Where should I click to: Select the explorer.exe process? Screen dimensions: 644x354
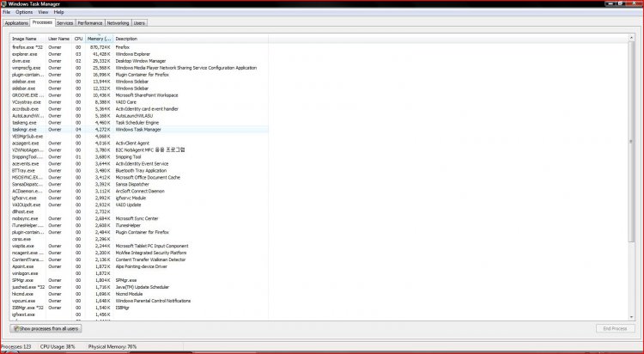coord(139,54)
